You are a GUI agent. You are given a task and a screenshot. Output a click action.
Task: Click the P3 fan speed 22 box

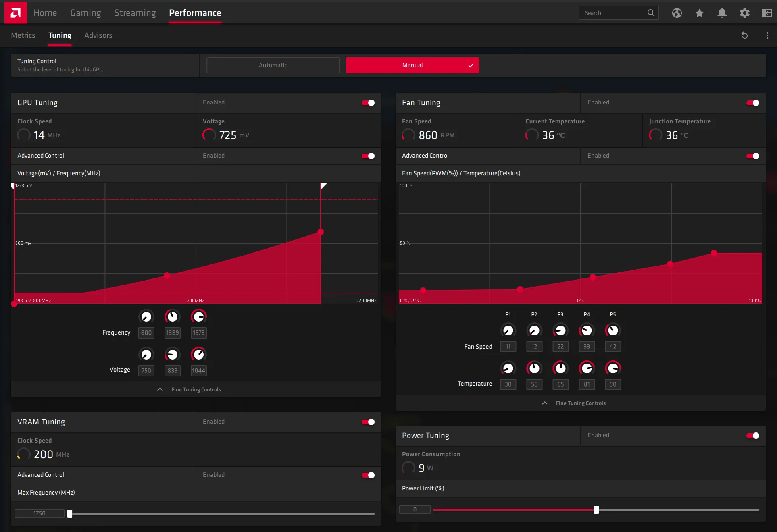click(560, 347)
